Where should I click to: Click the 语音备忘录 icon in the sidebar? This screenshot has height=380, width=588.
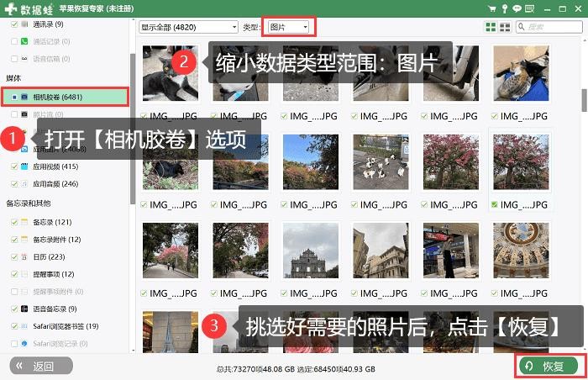[x=25, y=309]
